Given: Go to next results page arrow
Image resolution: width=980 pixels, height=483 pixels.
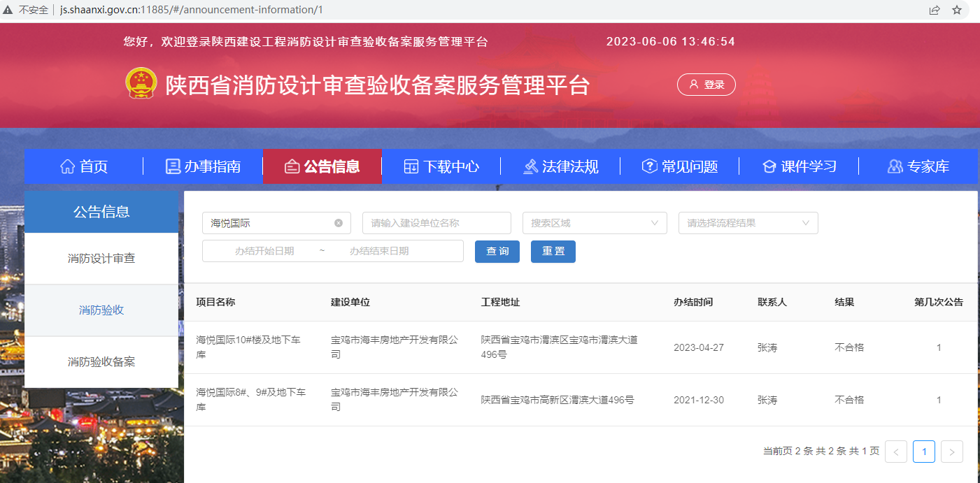Looking at the screenshot, I should [x=951, y=452].
